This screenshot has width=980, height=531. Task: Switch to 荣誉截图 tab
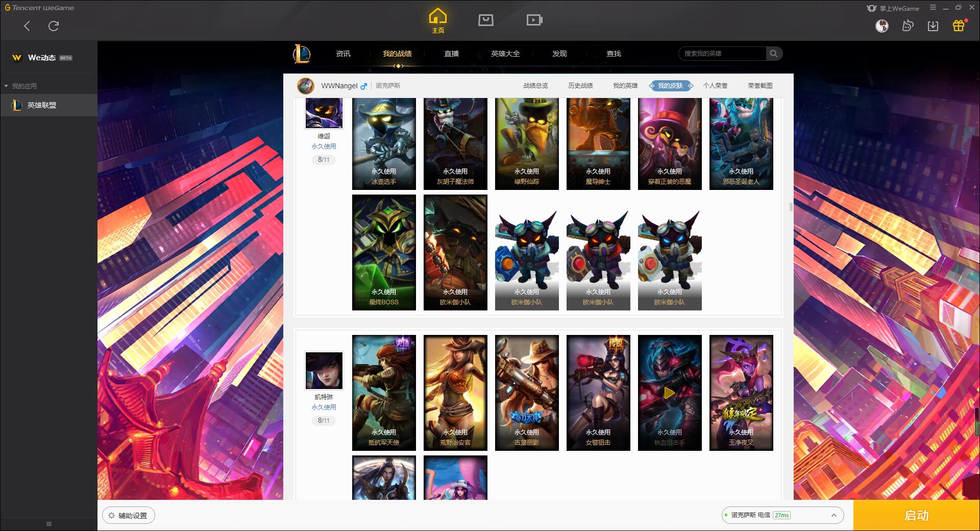(x=760, y=86)
